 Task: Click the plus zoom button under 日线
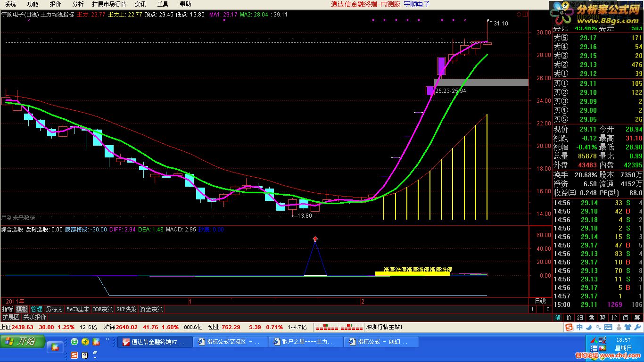(532, 309)
